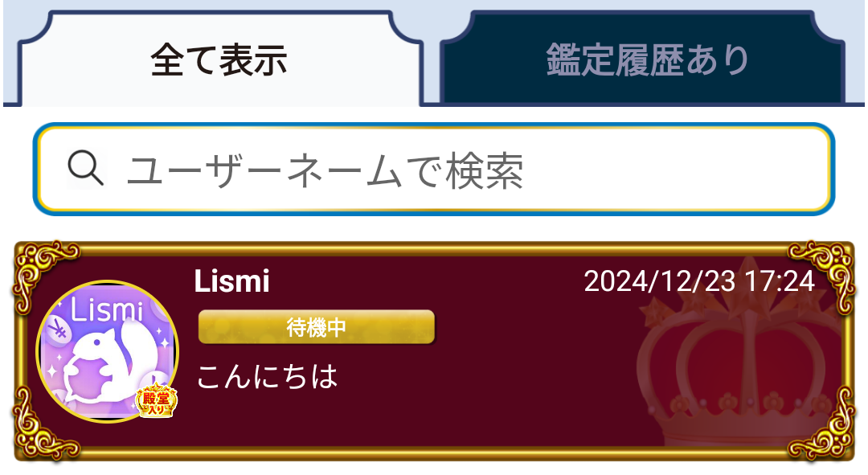Open the 鑑定履歴あり tab
This screenshot has width=868, height=475.
click(648, 59)
